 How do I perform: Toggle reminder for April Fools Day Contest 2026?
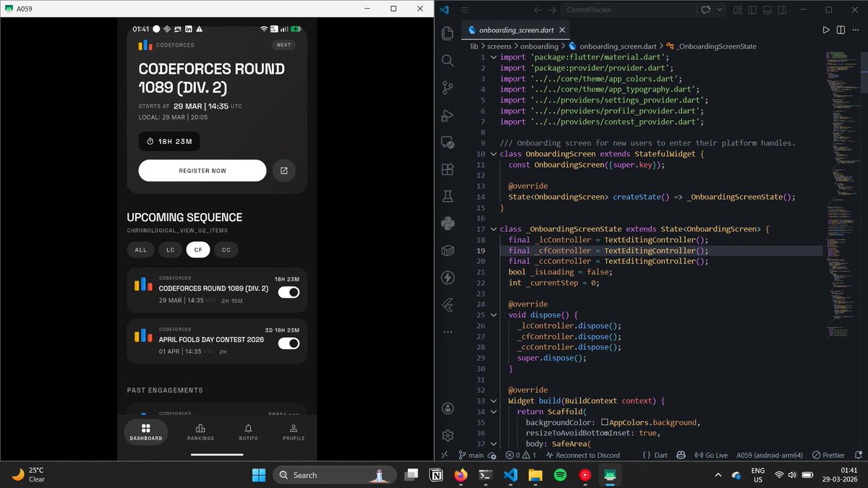point(289,343)
